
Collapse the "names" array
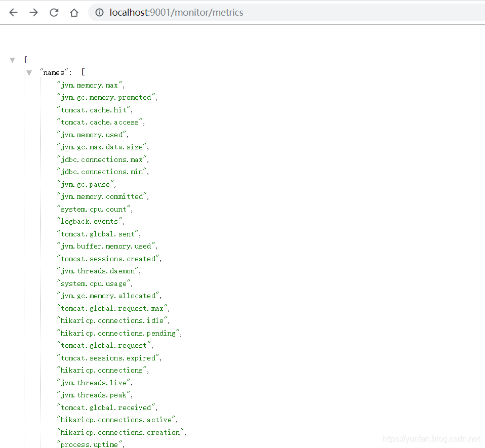click(x=29, y=73)
